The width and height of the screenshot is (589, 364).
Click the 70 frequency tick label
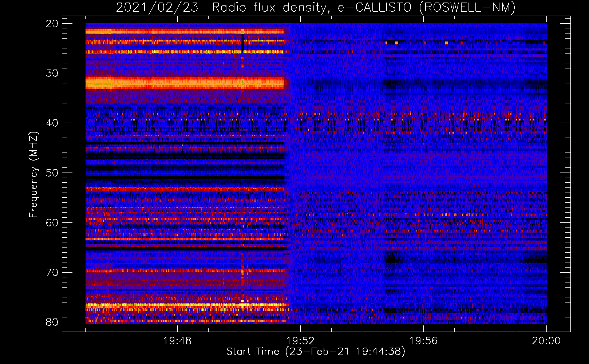click(52, 273)
